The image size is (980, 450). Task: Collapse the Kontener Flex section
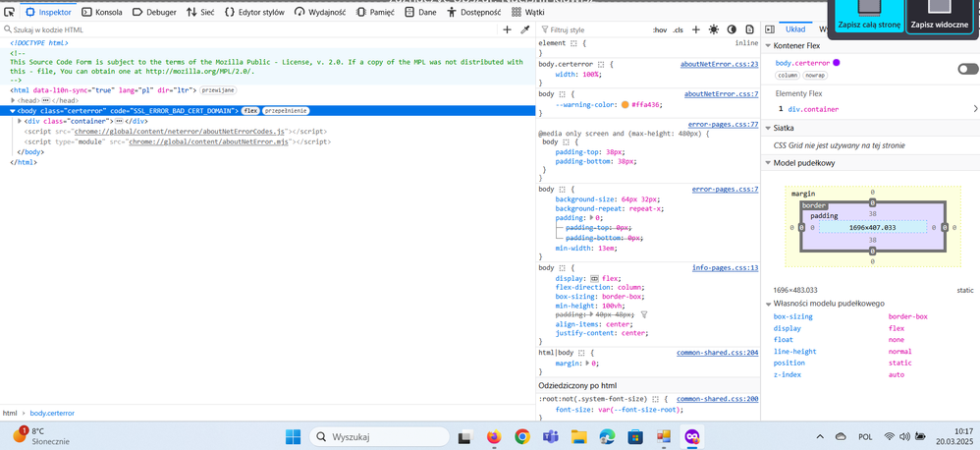click(x=768, y=45)
